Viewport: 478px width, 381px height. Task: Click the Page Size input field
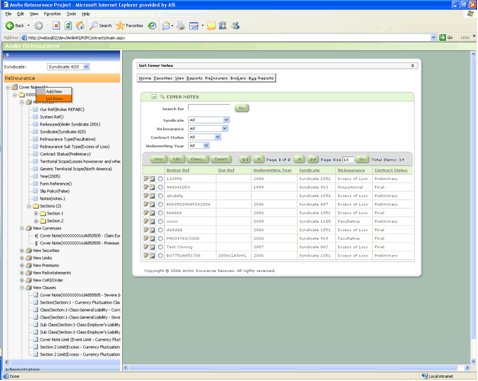tap(348, 159)
